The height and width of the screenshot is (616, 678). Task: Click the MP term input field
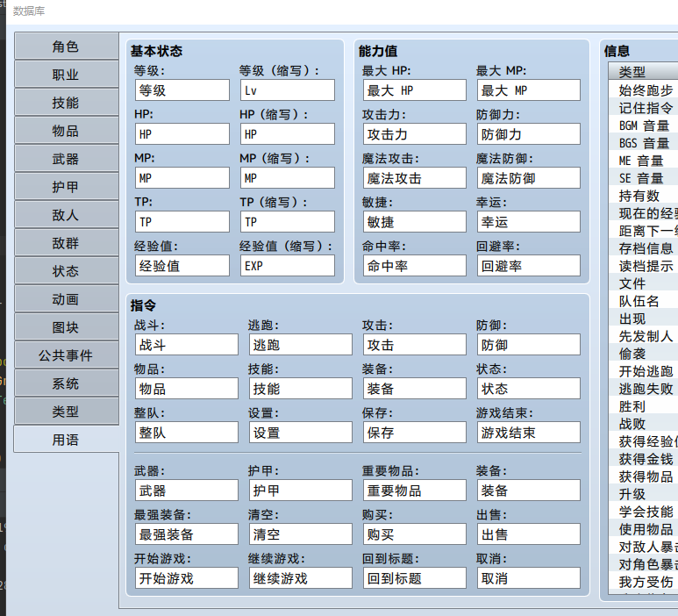click(x=182, y=178)
